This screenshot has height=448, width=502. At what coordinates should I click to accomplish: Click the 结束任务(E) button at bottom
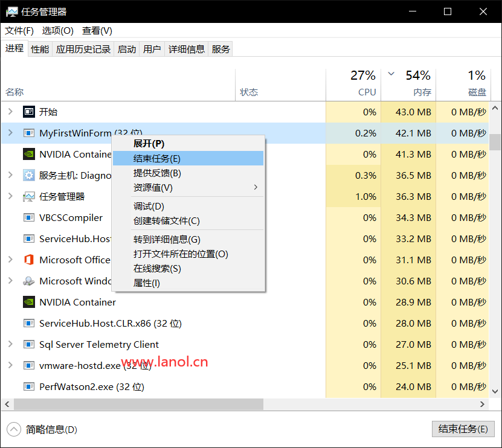point(463,429)
